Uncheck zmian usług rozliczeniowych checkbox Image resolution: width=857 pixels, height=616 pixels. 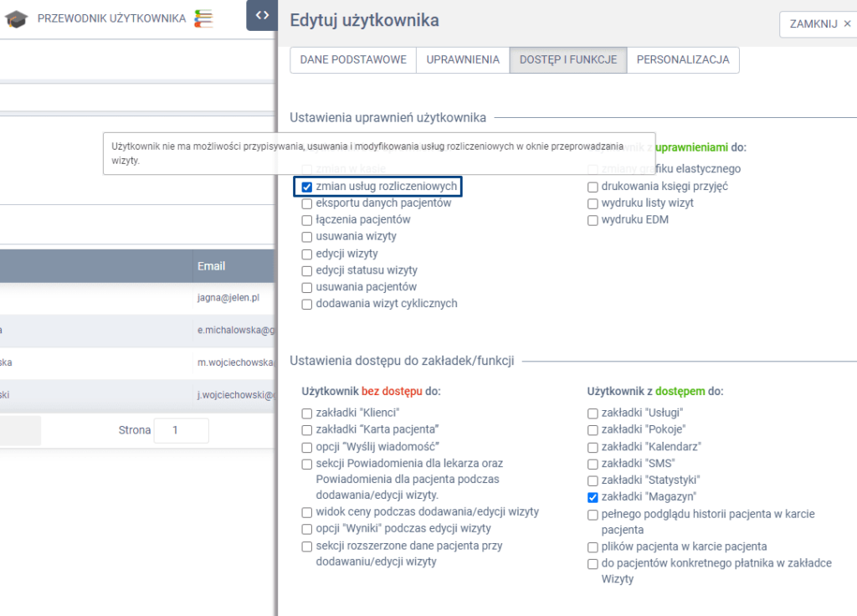point(307,187)
